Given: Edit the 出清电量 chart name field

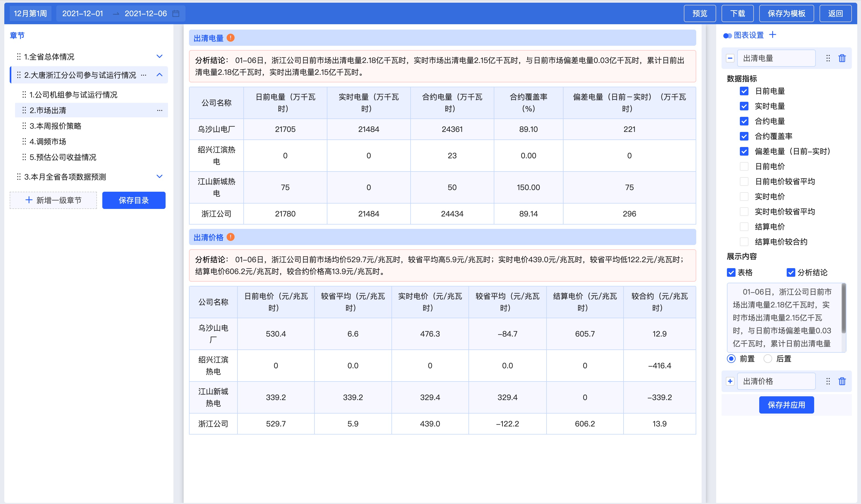Looking at the screenshot, I should pyautogui.click(x=776, y=58).
